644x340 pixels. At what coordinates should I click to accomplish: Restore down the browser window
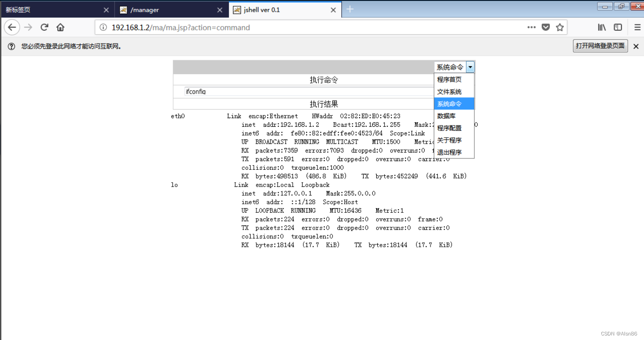(621, 6)
